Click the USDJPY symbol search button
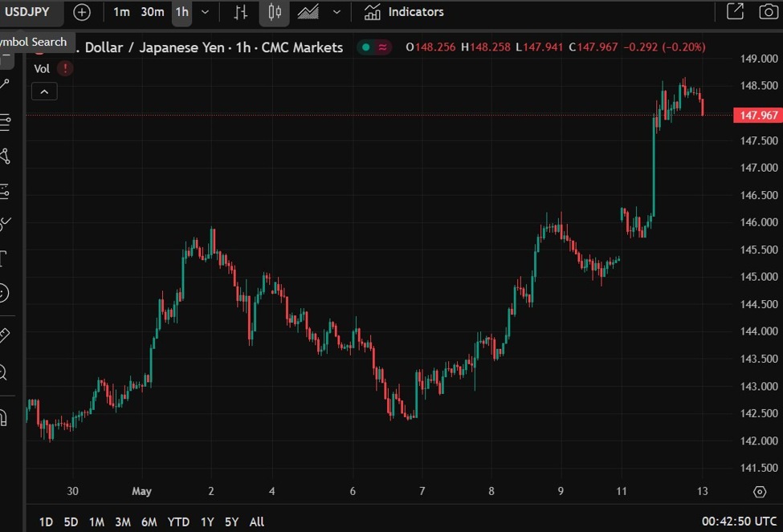The width and height of the screenshot is (783, 532). point(28,12)
